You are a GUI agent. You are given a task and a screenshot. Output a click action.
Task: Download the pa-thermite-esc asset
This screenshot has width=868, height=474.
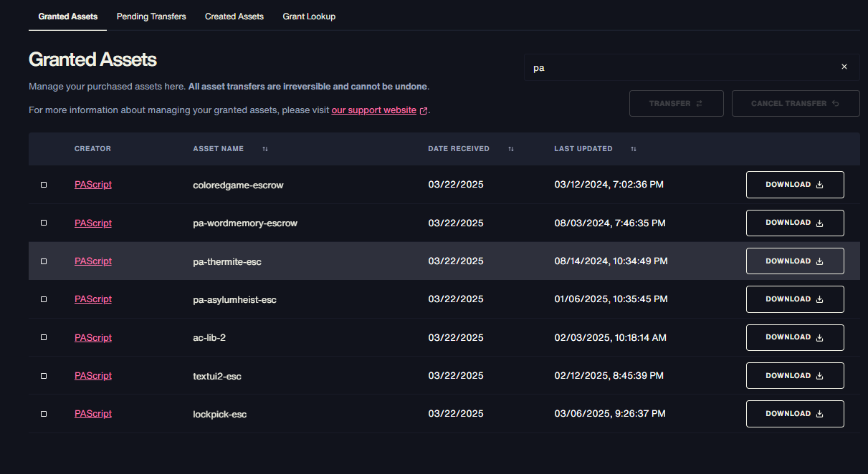[x=795, y=261]
